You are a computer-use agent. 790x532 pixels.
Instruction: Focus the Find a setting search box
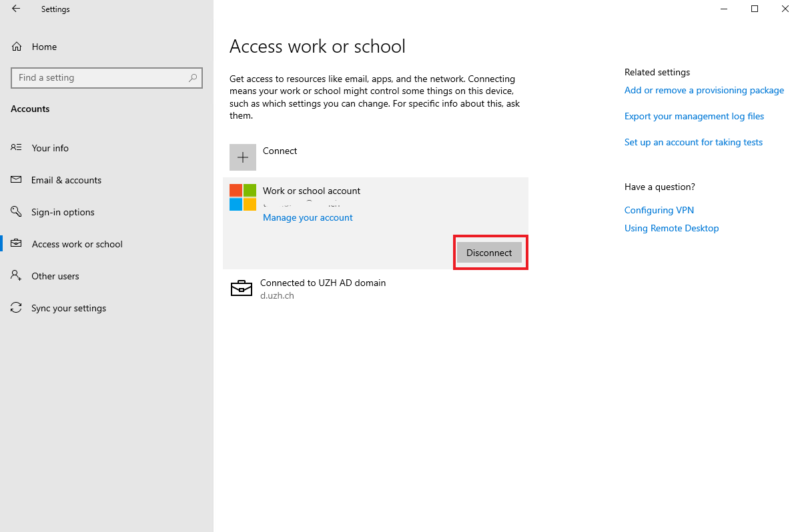coord(100,78)
